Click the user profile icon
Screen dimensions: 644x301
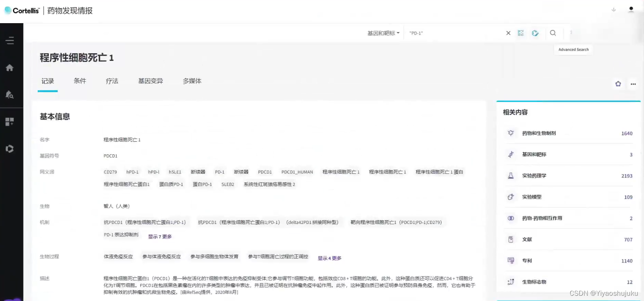tap(631, 9)
